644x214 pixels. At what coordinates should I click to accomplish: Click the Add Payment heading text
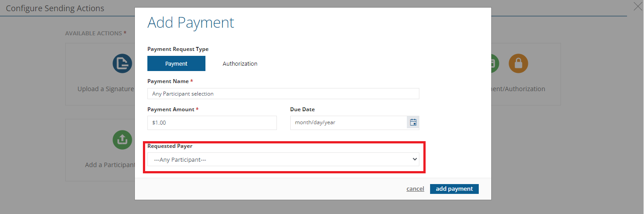coord(191,23)
